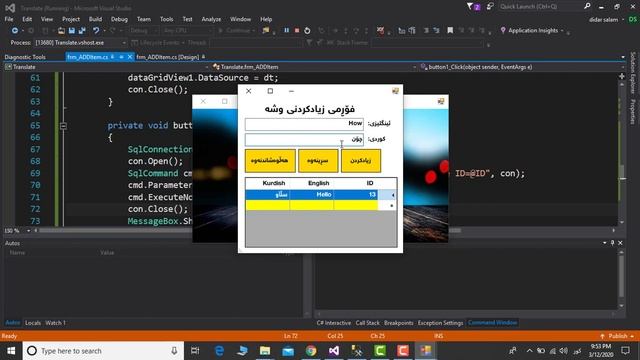Image resolution: width=640 pixels, height=360 pixels.
Task: Switch to the Locals tab
Action: [x=33, y=323]
